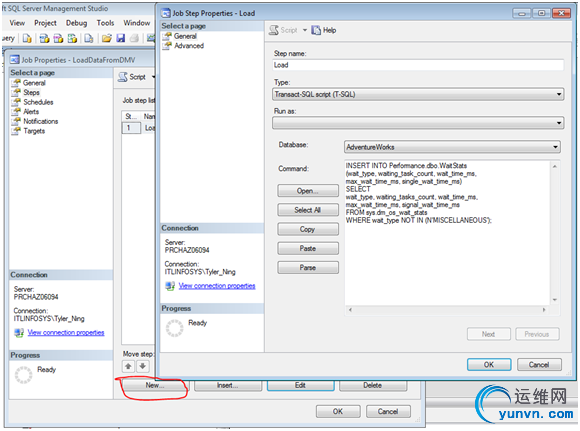Click the Save floppy disk toolbar icon
580x431 pixels.
(121, 38)
